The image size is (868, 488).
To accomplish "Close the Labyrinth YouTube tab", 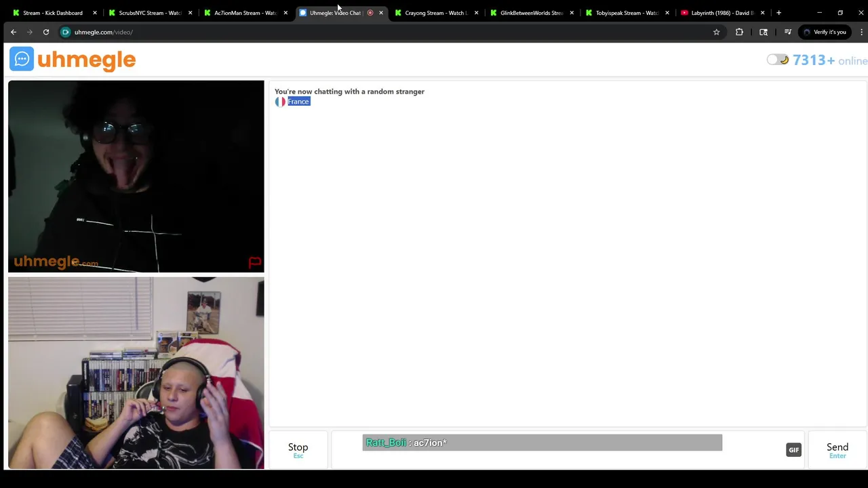I will (763, 13).
